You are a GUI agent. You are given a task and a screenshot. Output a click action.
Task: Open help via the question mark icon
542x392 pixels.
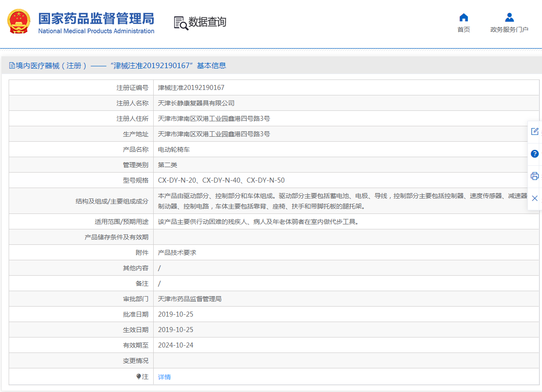[x=535, y=154]
